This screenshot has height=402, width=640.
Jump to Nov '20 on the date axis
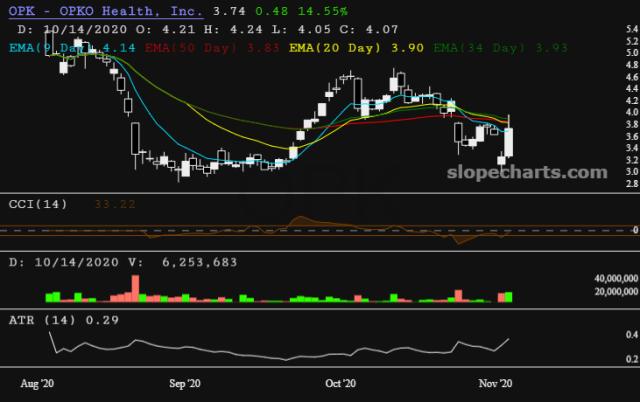pyautogui.click(x=496, y=383)
